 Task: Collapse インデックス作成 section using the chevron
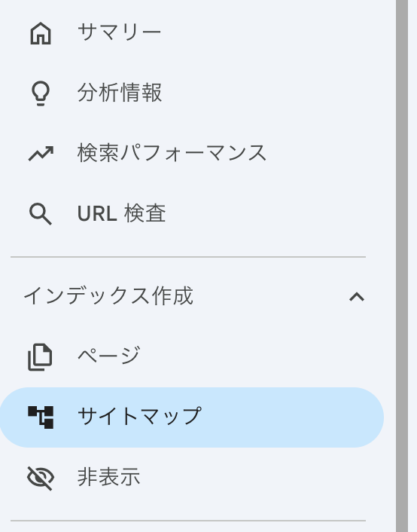pyautogui.click(x=357, y=297)
